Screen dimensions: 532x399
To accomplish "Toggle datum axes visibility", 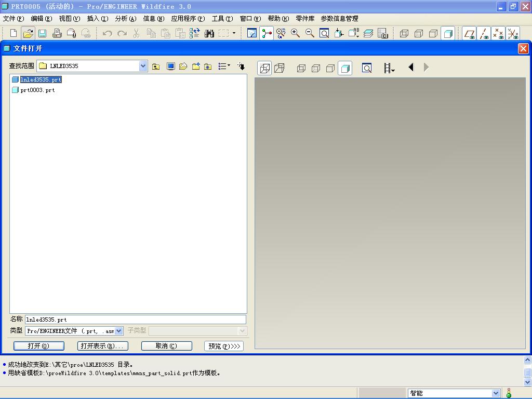I will [484, 33].
